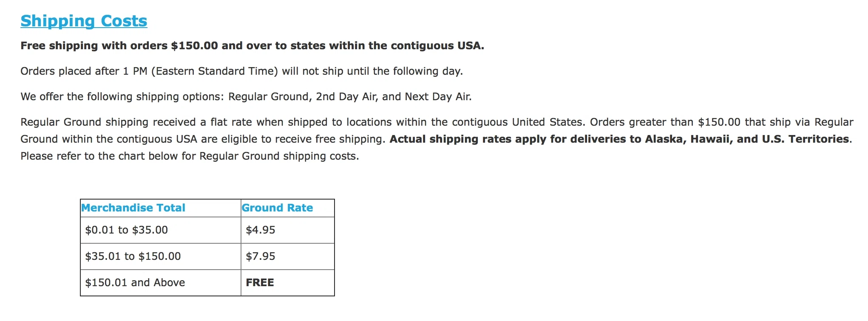Click the bold free shipping $150.00 sentence
The height and width of the screenshot is (321, 868).
click(252, 46)
